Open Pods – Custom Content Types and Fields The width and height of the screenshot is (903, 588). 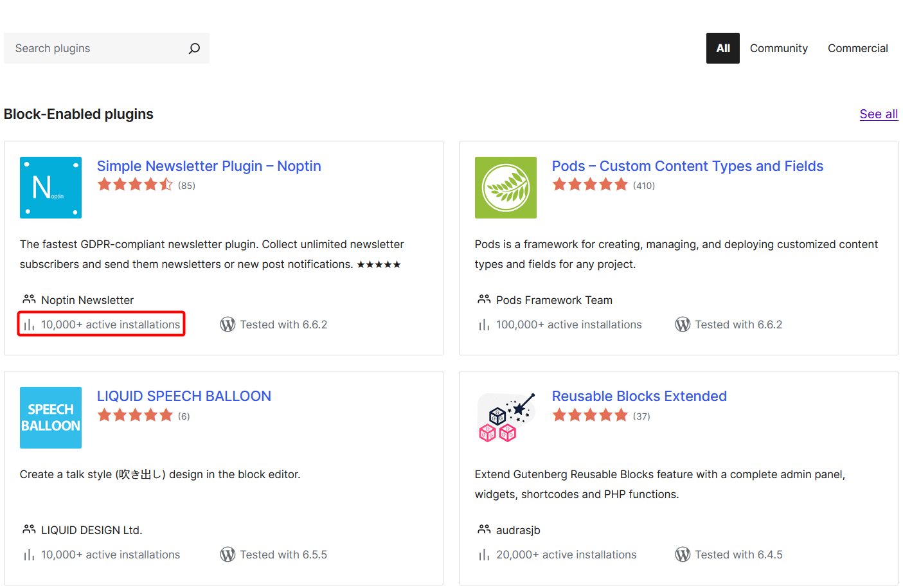(688, 166)
